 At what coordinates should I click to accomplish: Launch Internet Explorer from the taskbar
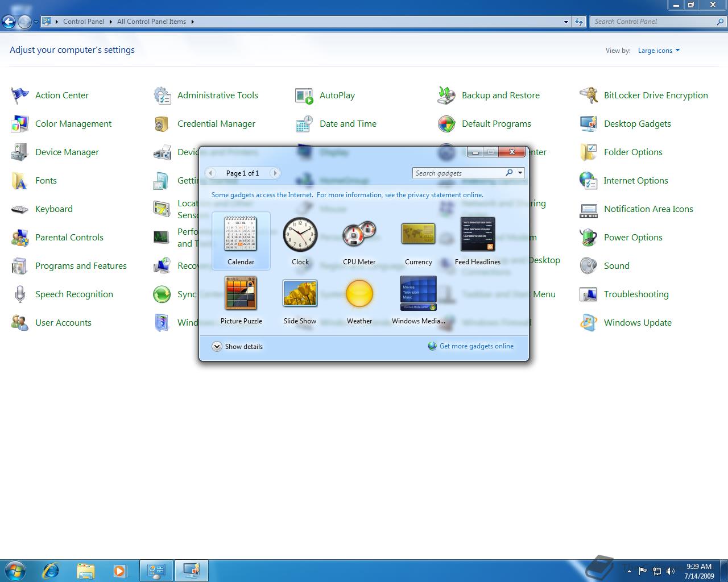[x=51, y=570]
